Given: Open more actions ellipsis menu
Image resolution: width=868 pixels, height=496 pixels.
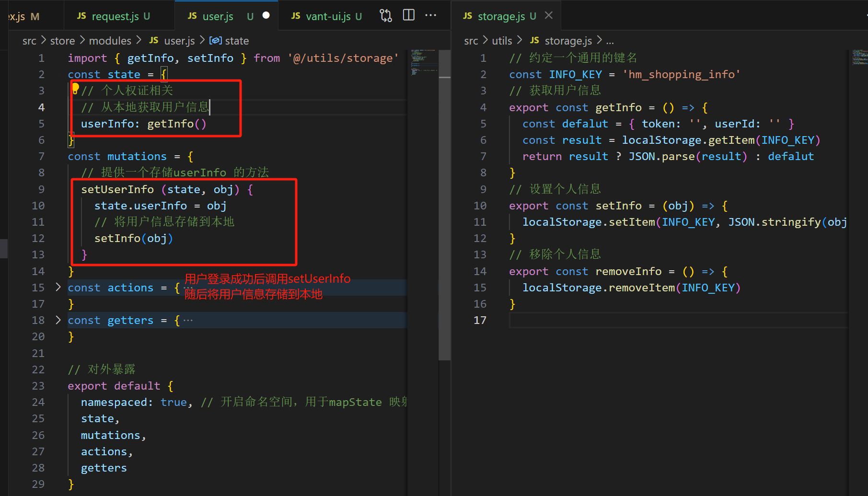Looking at the screenshot, I should 431,15.
